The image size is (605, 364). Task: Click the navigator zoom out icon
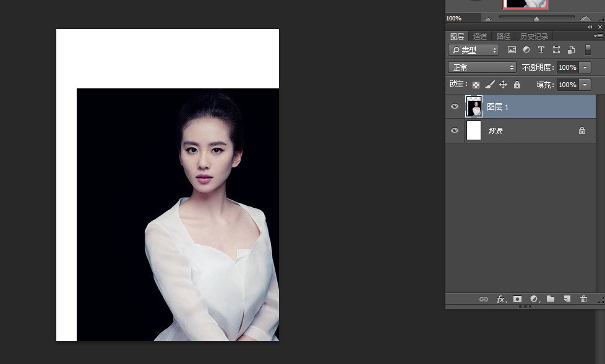point(487,19)
